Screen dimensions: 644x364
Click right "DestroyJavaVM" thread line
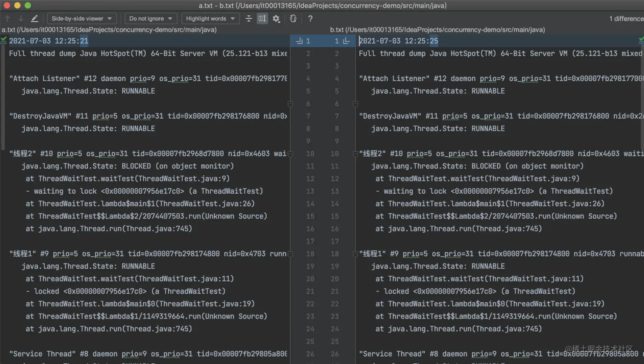(x=500, y=116)
